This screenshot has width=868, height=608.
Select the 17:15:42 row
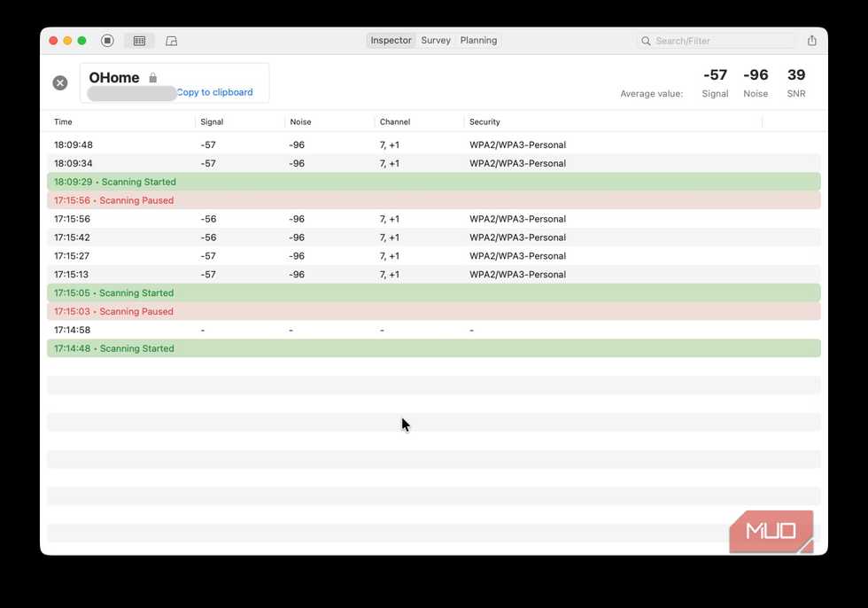tap(433, 238)
